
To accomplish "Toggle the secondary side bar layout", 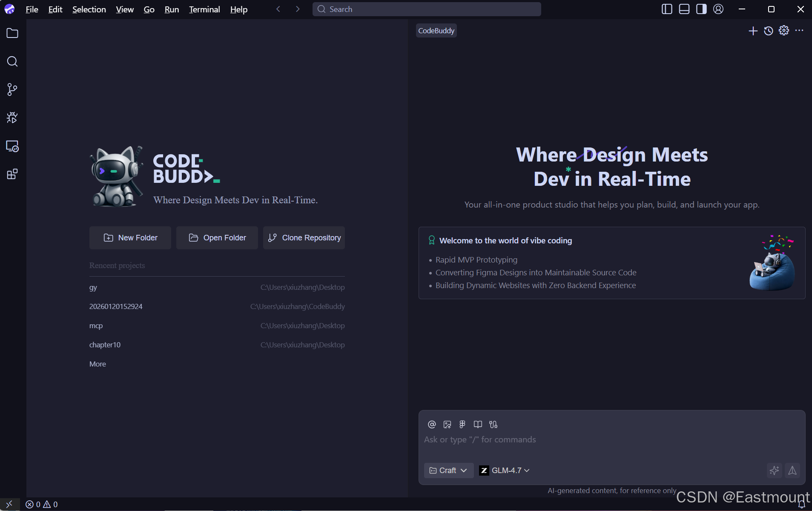I will tap(701, 9).
